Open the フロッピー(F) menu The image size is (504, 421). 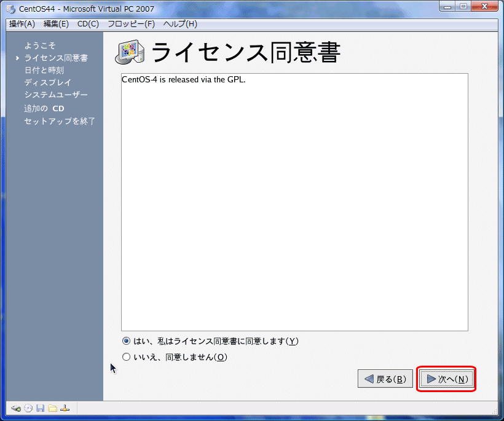131,24
